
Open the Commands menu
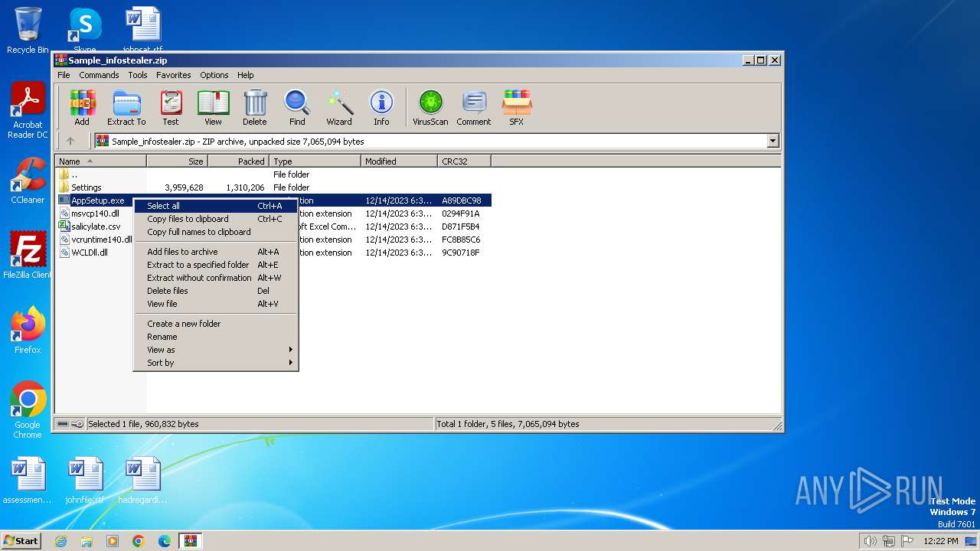(x=99, y=75)
